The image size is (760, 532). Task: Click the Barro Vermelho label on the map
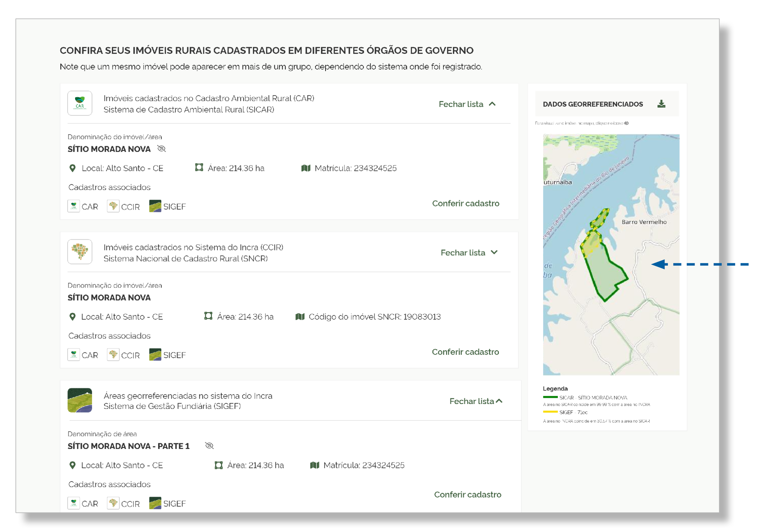(x=644, y=222)
